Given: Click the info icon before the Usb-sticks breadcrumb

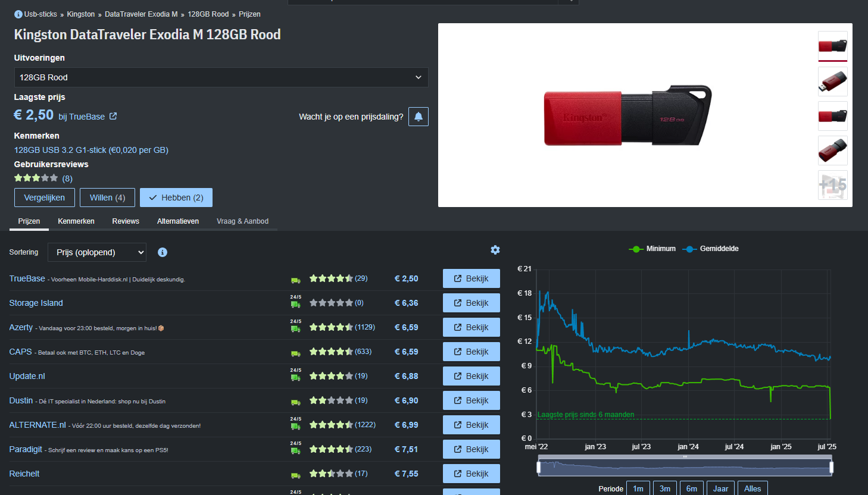Looking at the screenshot, I should 18,14.
